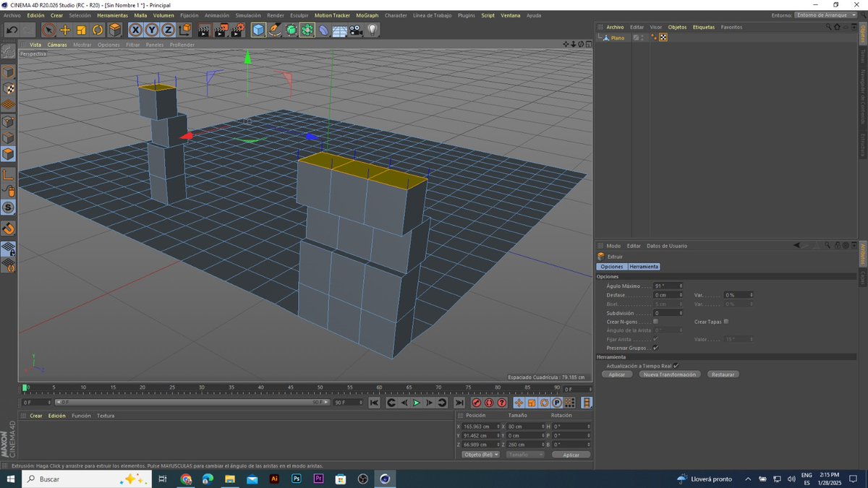This screenshot has height=488, width=868.
Task: Enable the Crear Tapas checkbox
Action: (726, 322)
